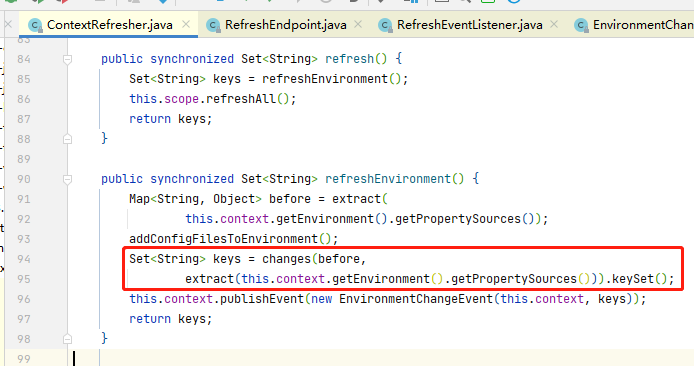Click line number 86 in the gutter
The image size is (694, 366).
coord(24,99)
